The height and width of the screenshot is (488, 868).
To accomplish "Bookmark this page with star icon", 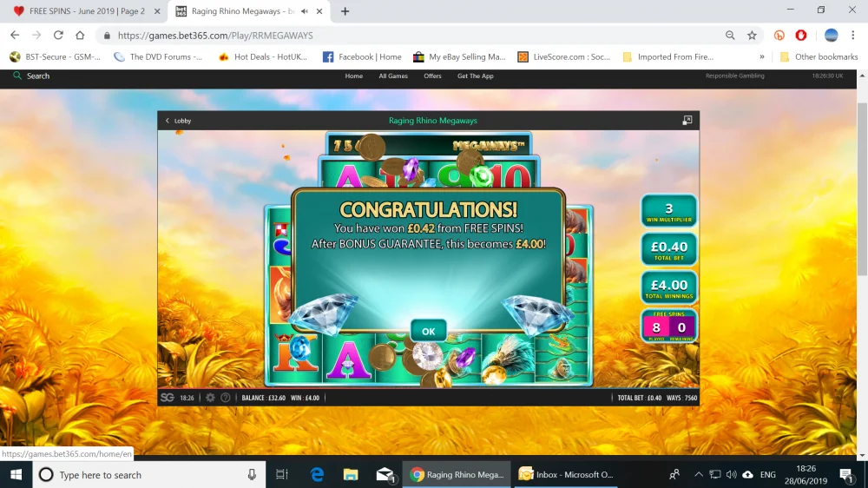I will pos(752,36).
